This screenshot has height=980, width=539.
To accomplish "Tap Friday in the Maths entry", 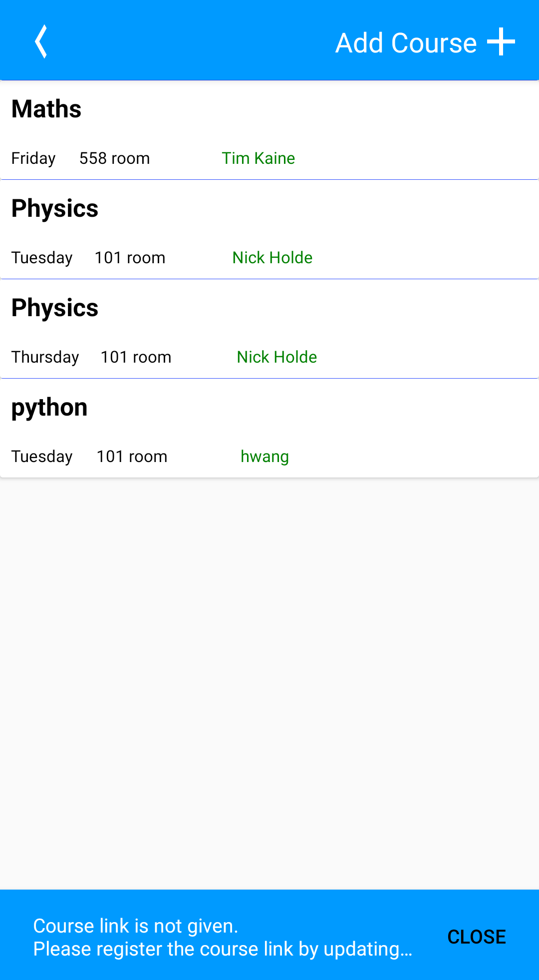I will pos(33,159).
